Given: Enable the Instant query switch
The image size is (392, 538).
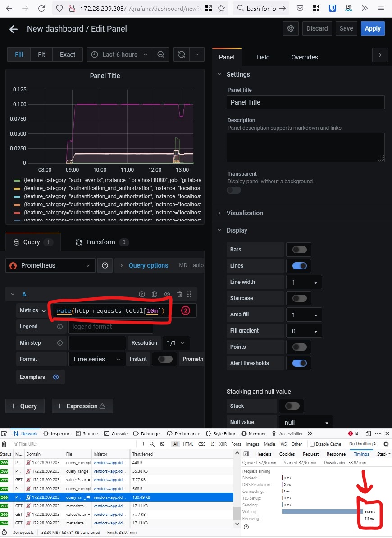Looking at the screenshot, I should click(165, 359).
